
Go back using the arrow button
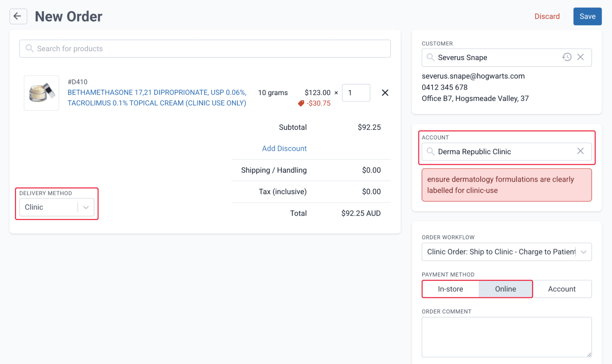click(18, 16)
